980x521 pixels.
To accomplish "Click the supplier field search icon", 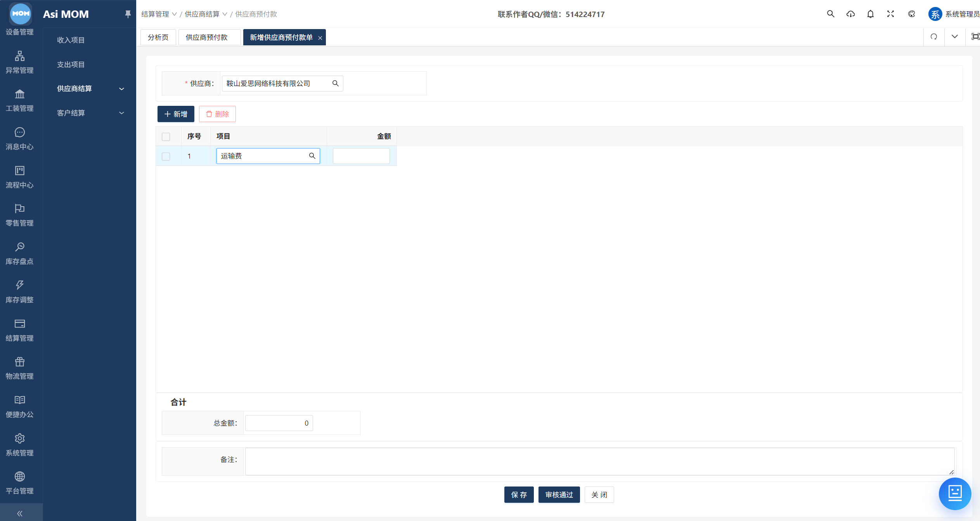I will pyautogui.click(x=336, y=83).
